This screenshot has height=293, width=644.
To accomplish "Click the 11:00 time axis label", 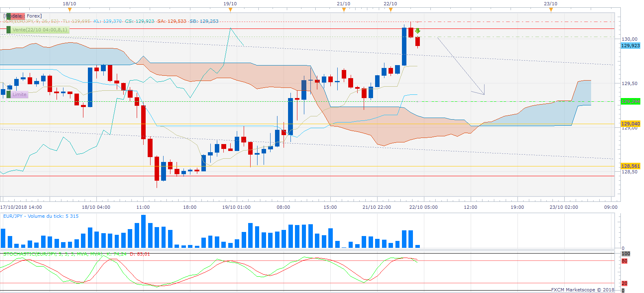I will click(143, 207).
